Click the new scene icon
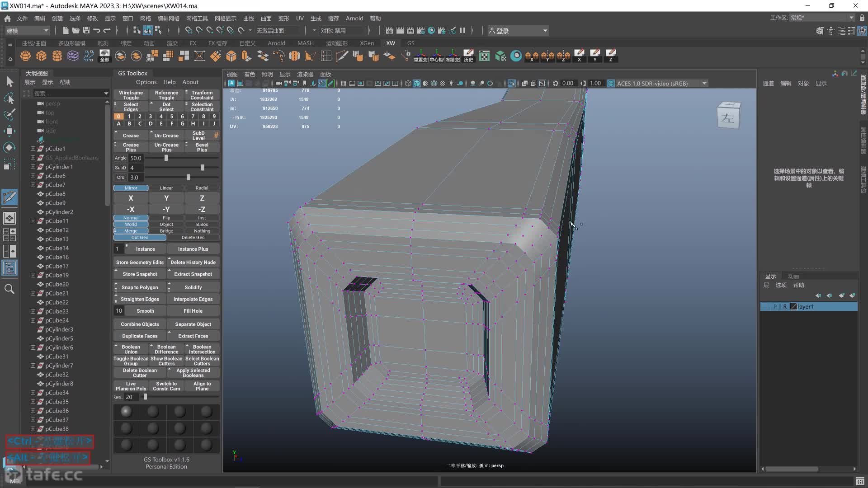The height and width of the screenshot is (488, 868). [65, 31]
